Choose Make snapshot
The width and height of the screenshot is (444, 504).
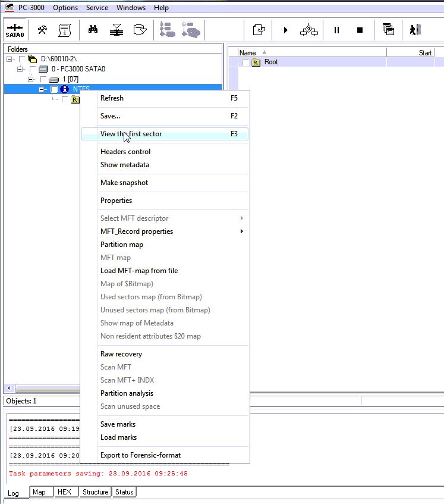coord(165,183)
